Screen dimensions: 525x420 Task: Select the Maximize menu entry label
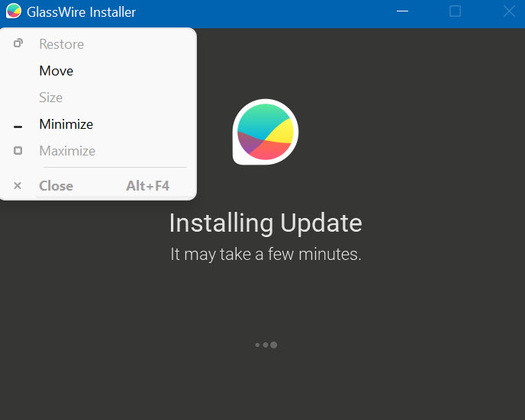coord(67,151)
